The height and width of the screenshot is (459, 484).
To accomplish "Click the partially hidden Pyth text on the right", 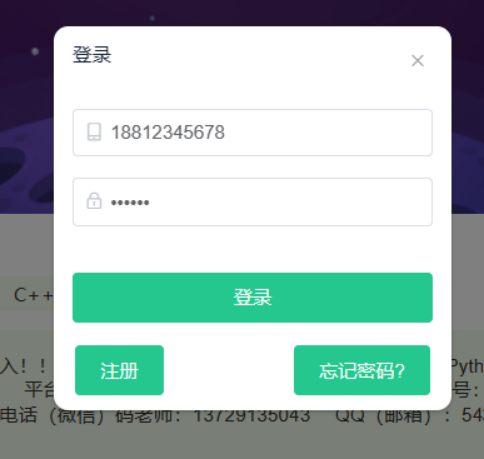I will [468, 367].
